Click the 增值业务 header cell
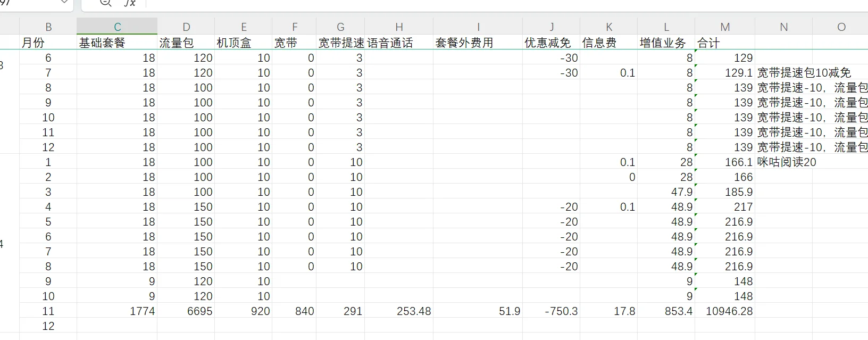 click(x=666, y=43)
